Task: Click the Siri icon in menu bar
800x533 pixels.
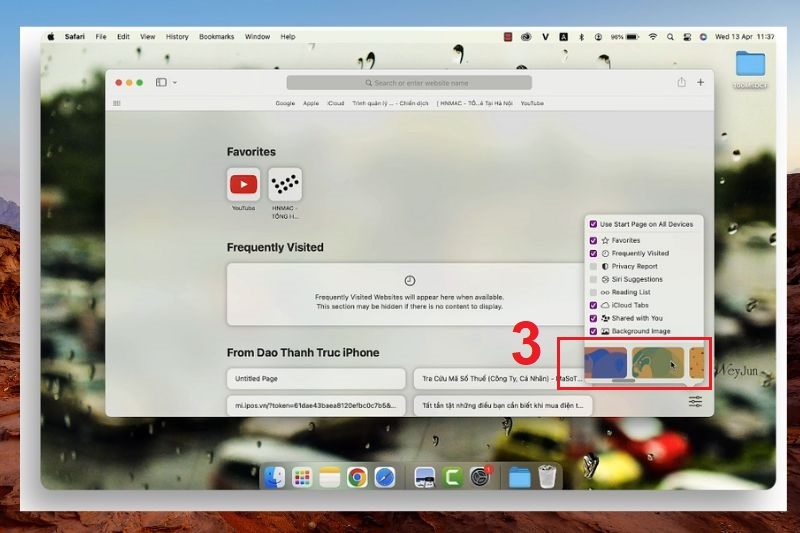Action: [x=703, y=37]
